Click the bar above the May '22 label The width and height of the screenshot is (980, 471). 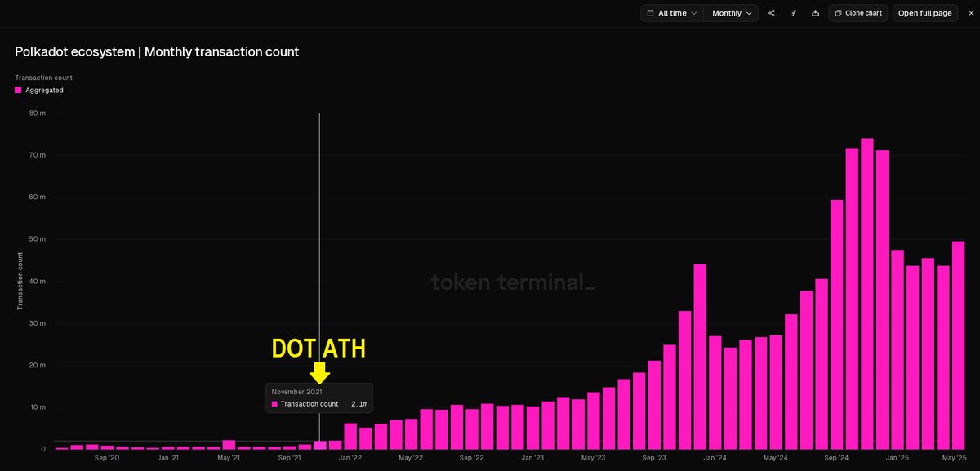coord(412,434)
